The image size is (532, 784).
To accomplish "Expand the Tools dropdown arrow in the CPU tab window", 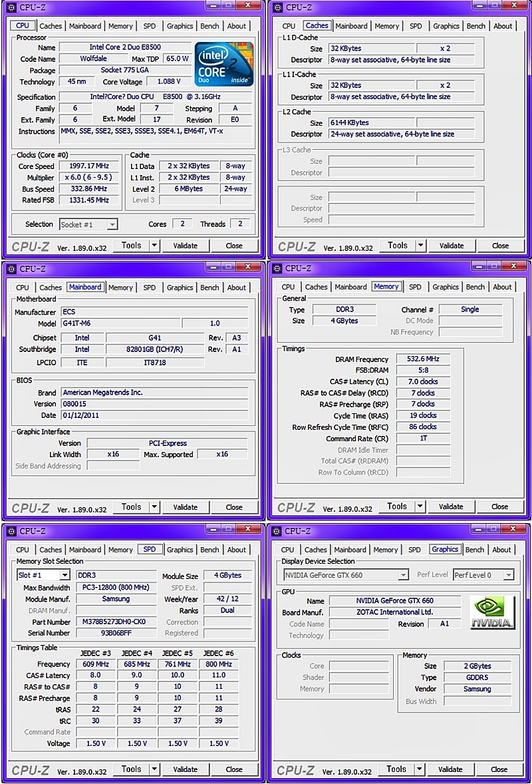I will pos(154,246).
